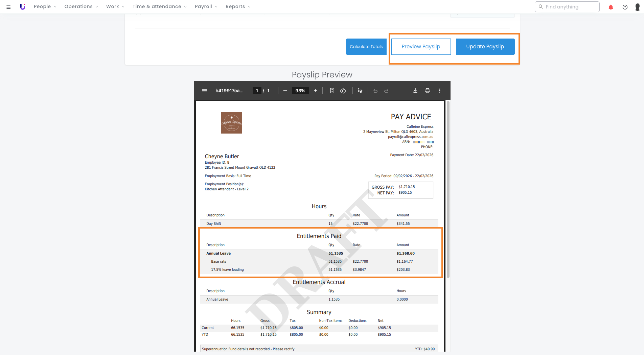Expand the People dropdown menu
Image resolution: width=644 pixels, height=355 pixels.
[45, 6]
